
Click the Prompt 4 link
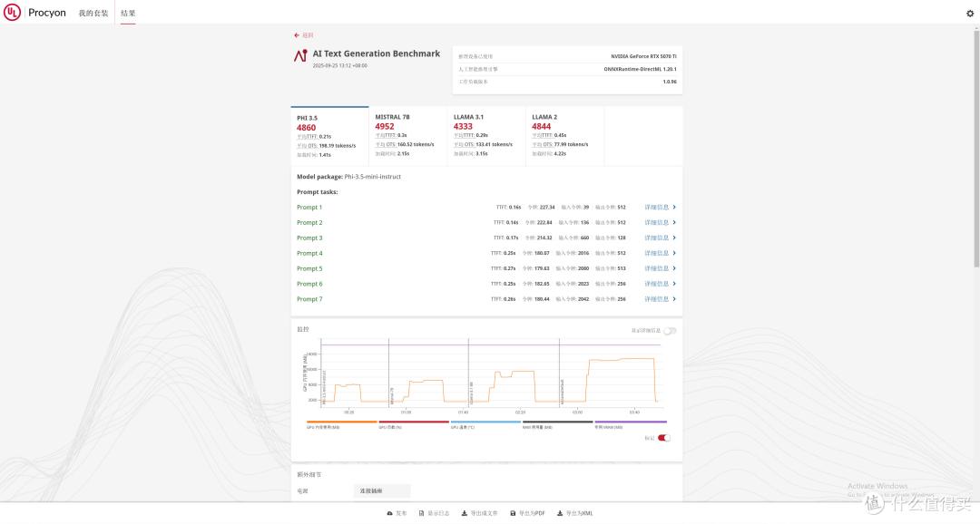[x=309, y=254]
